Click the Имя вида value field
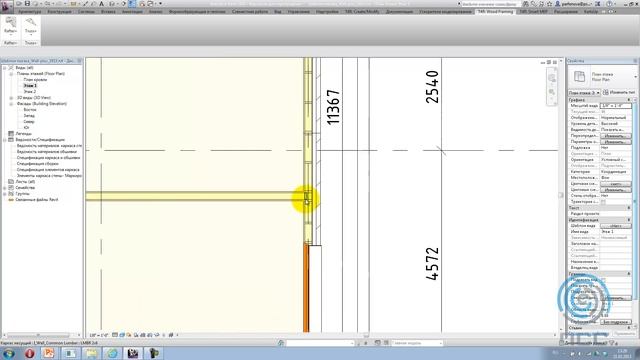 616,232
